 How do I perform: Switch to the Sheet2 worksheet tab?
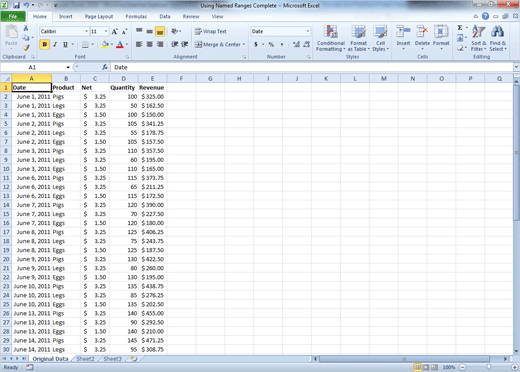[x=85, y=359]
